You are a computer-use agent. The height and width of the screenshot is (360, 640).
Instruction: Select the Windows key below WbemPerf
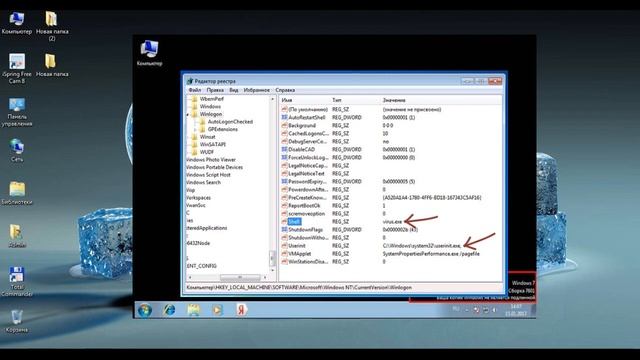(x=210, y=107)
